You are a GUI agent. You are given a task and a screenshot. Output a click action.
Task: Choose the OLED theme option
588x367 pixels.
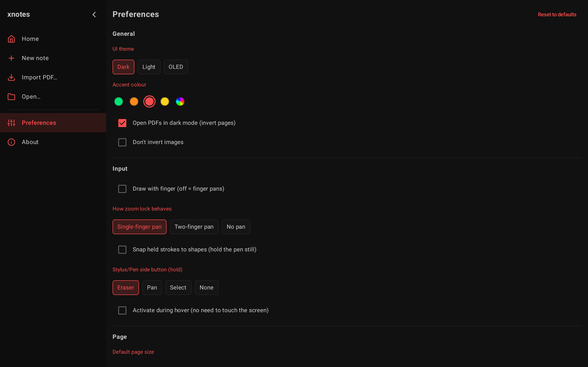[176, 67]
